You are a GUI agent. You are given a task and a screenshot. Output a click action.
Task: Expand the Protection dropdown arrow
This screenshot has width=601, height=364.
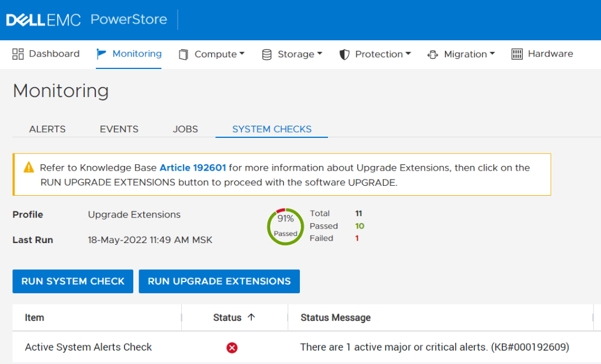point(408,54)
